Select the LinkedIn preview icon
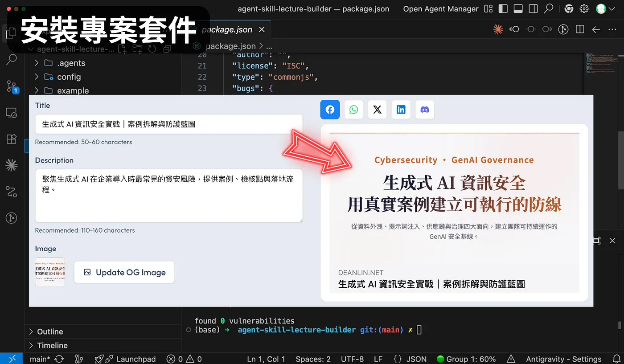The width and height of the screenshot is (624, 364). click(x=401, y=110)
